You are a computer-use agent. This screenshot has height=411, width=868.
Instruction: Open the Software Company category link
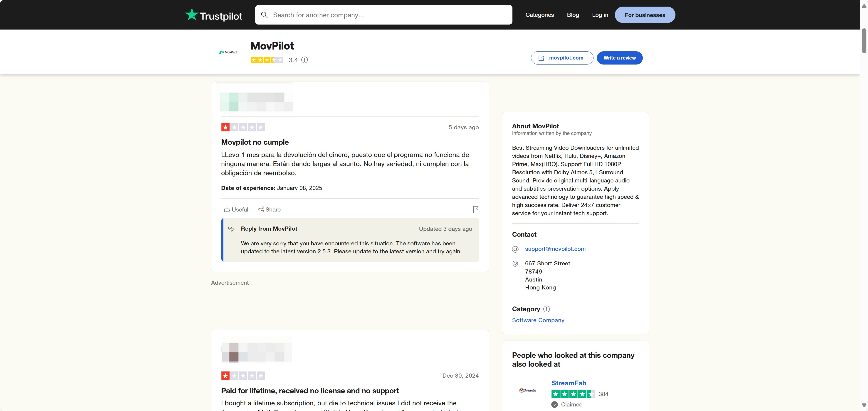coord(538,320)
